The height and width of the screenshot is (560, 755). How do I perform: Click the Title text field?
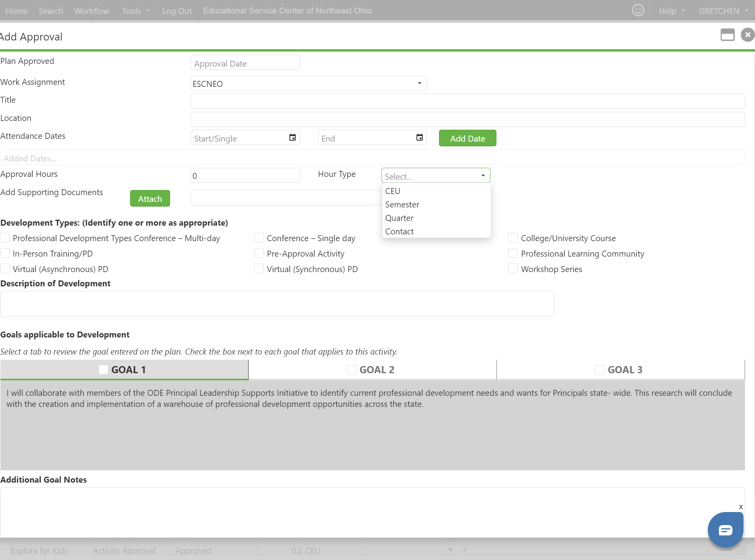pos(468,101)
